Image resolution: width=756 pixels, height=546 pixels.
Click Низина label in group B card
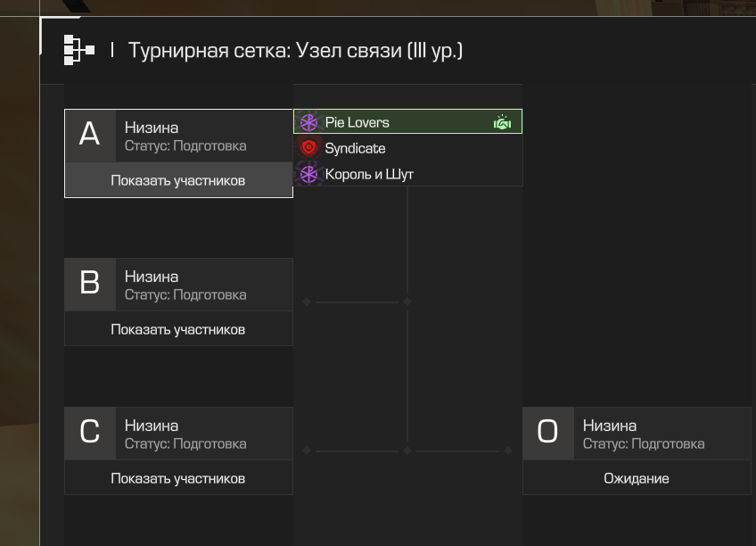coord(152,277)
